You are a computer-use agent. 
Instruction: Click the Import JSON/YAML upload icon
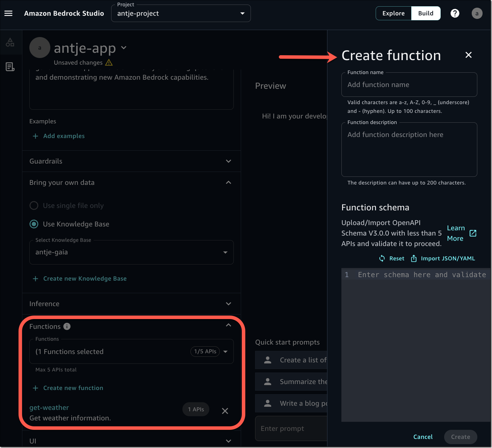414,258
